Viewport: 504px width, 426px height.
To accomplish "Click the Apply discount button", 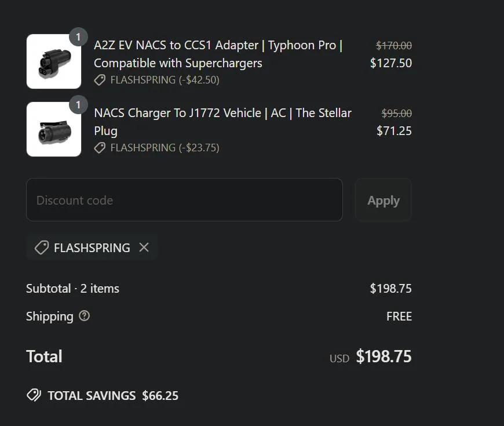I will click(383, 201).
